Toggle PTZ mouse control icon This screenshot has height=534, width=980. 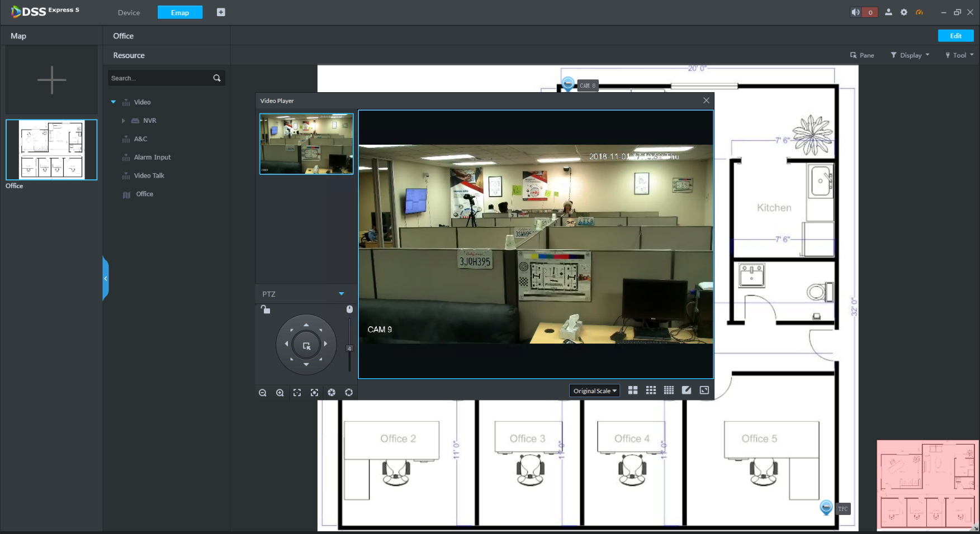coord(349,309)
